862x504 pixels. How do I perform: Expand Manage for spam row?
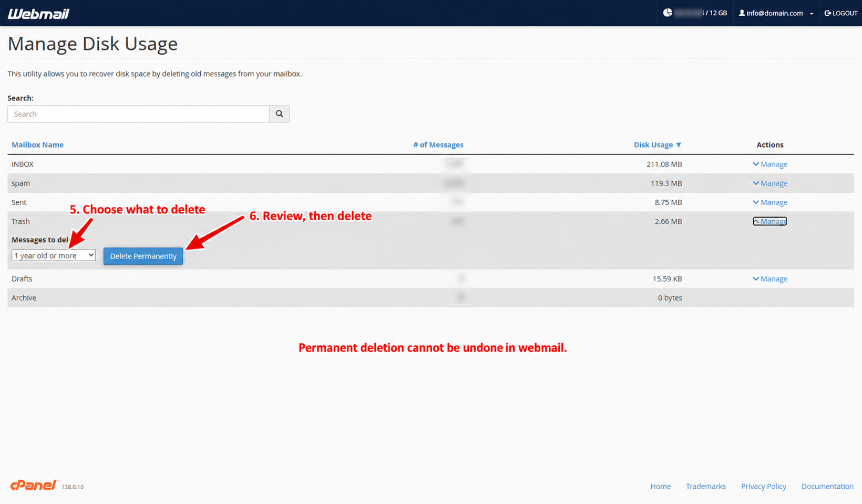pyautogui.click(x=770, y=183)
